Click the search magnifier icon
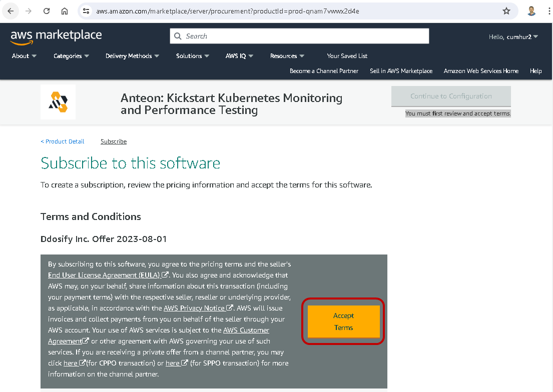553x392 pixels. [x=178, y=36]
